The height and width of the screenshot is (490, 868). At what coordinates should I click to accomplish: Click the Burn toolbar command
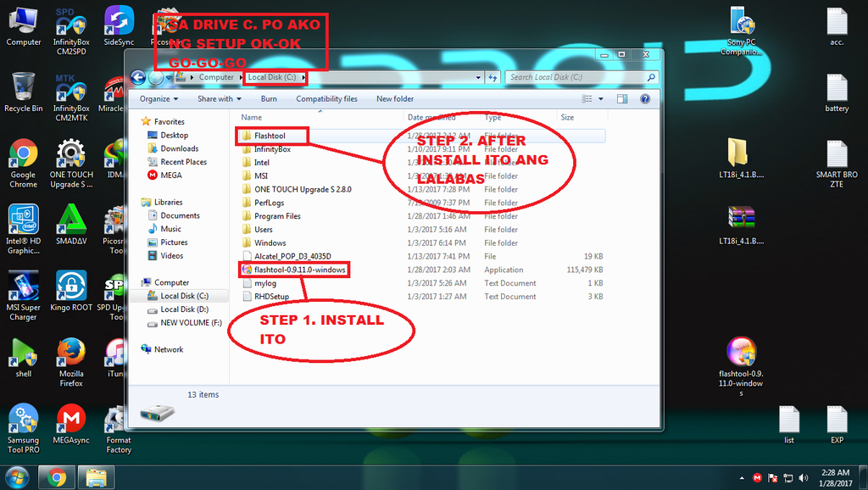pos(269,98)
